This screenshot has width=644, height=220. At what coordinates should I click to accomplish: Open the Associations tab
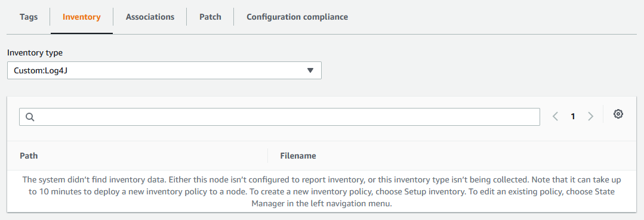point(150,17)
